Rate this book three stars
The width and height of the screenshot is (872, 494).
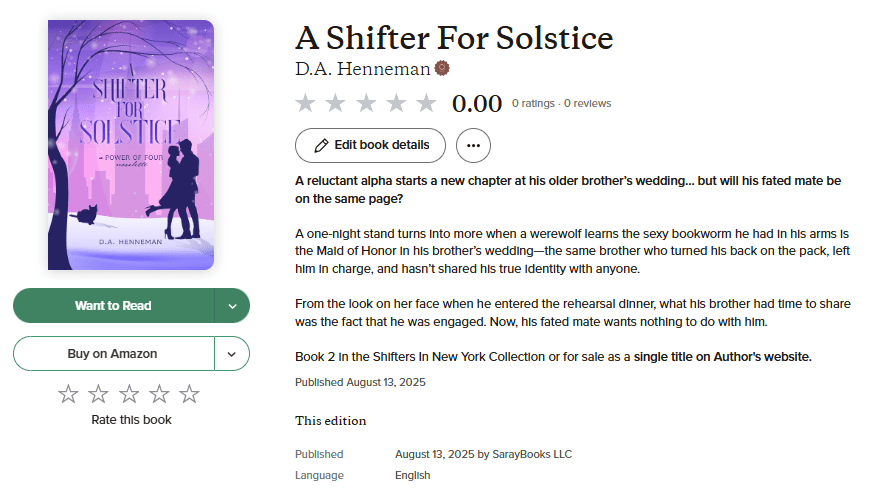[129, 394]
